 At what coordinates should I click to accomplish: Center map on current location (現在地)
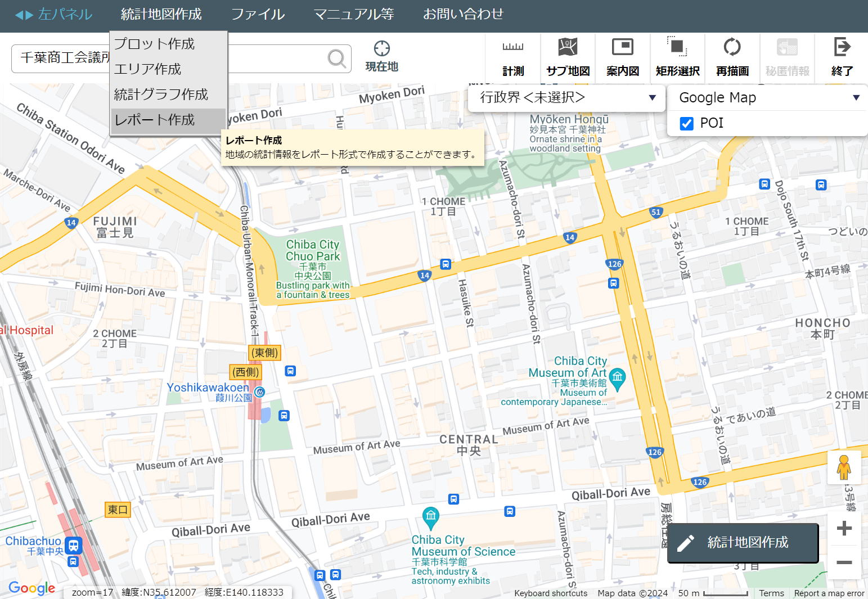381,56
